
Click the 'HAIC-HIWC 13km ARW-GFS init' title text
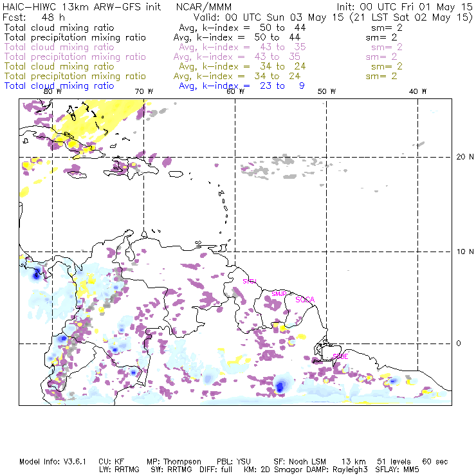(82, 6)
